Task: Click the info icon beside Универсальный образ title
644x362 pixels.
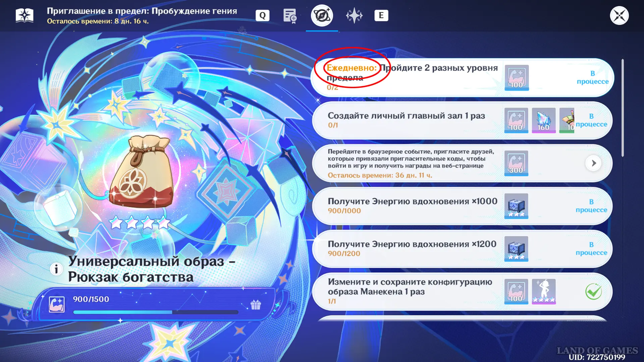Action: [56, 269]
